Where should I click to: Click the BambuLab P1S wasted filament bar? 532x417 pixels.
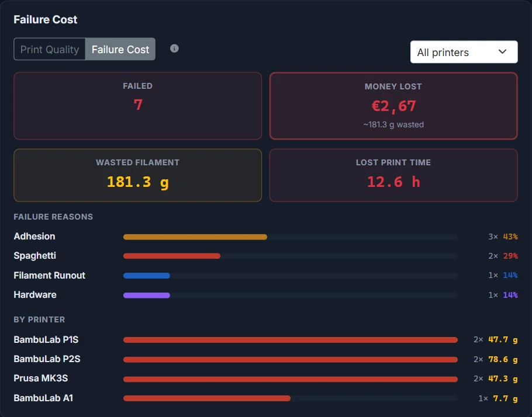(291, 340)
